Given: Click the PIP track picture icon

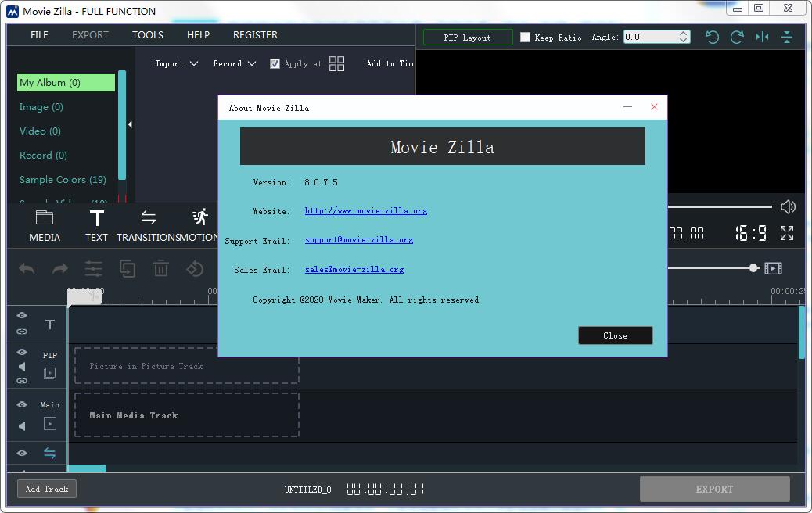Looking at the screenshot, I should click(x=50, y=373).
